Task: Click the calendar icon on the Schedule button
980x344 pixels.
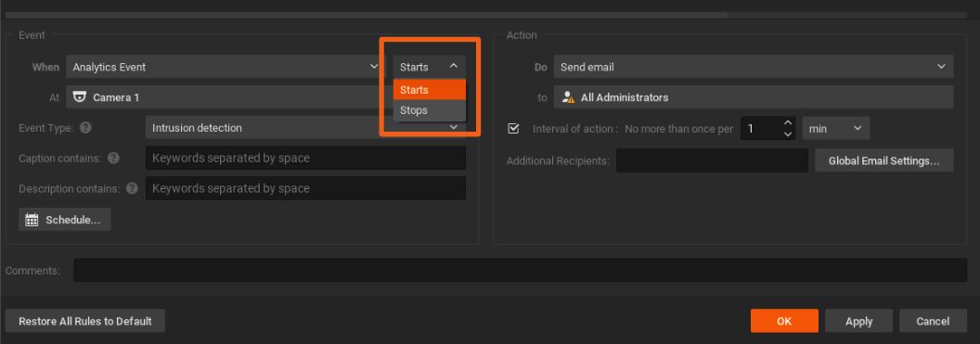Action: 32,220
